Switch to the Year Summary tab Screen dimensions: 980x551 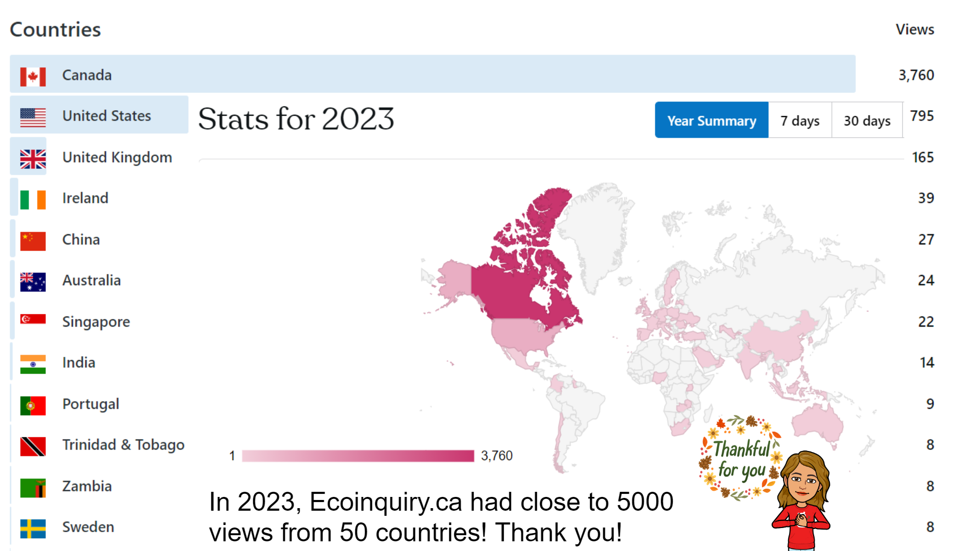coord(712,120)
